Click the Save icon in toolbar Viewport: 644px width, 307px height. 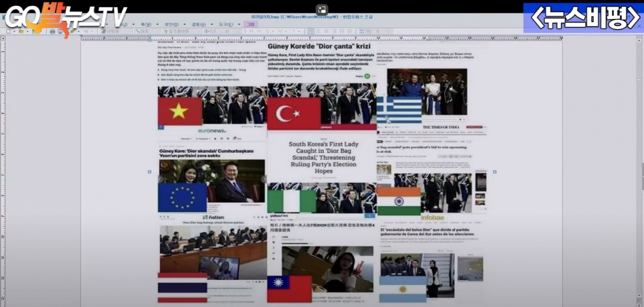35,31
